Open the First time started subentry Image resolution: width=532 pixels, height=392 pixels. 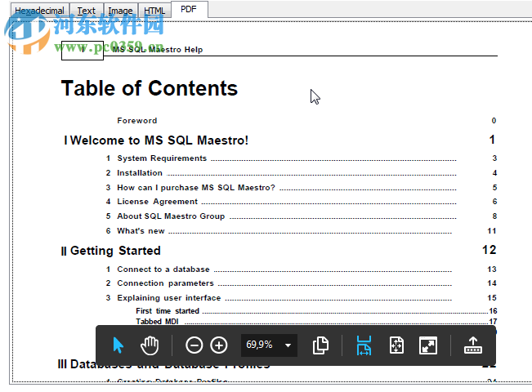point(168,311)
